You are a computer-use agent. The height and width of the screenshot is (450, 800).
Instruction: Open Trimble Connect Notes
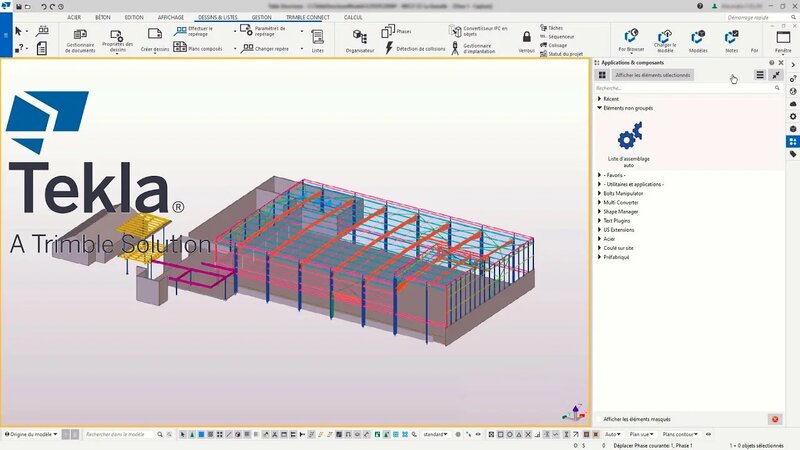(731, 41)
